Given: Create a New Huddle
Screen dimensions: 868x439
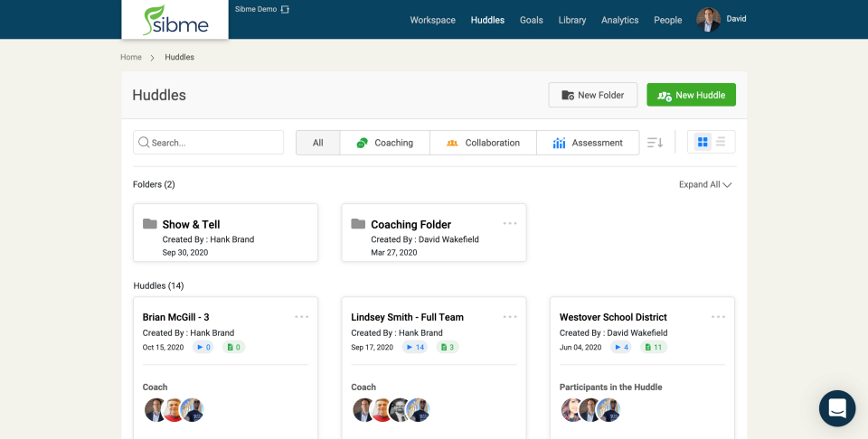Looking at the screenshot, I should coord(691,95).
